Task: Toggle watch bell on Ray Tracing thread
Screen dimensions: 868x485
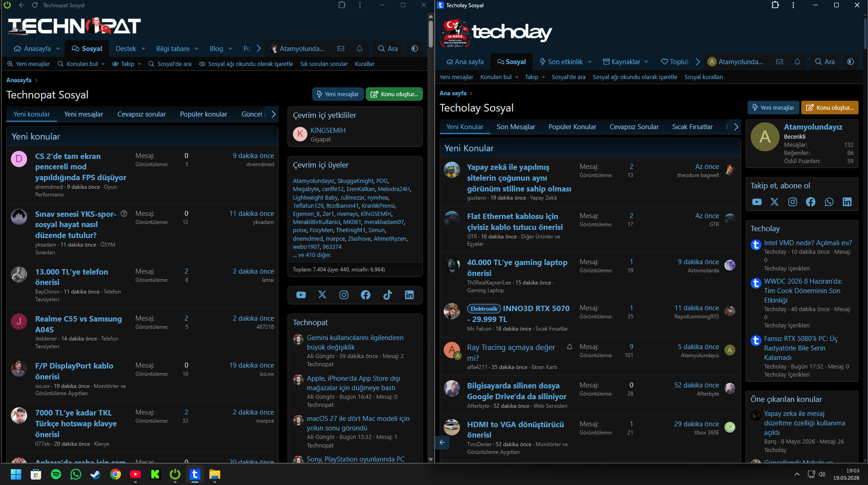Action: (x=570, y=347)
